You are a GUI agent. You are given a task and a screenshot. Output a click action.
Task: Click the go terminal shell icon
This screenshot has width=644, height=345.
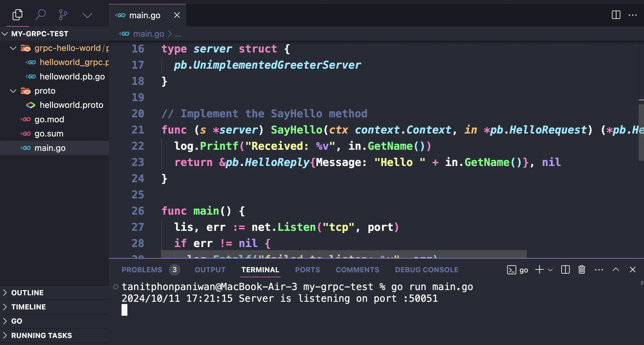tap(511, 270)
